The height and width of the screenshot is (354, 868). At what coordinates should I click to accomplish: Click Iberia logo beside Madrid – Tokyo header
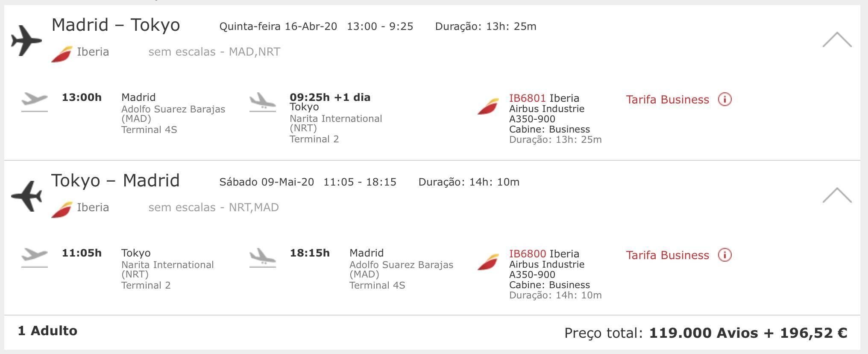62,54
